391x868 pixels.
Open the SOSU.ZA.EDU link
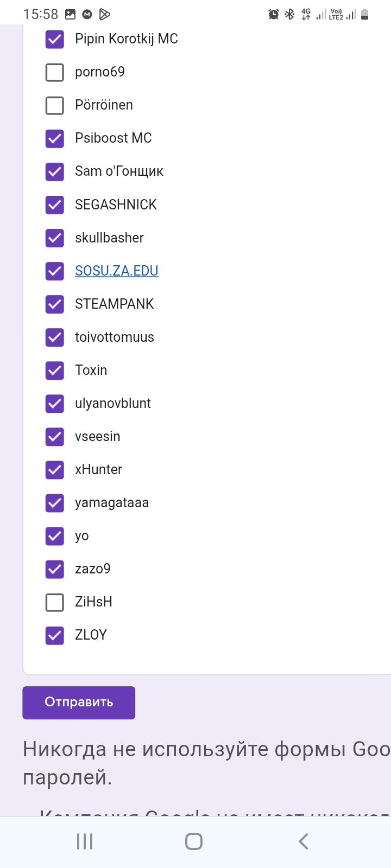pyautogui.click(x=117, y=271)
